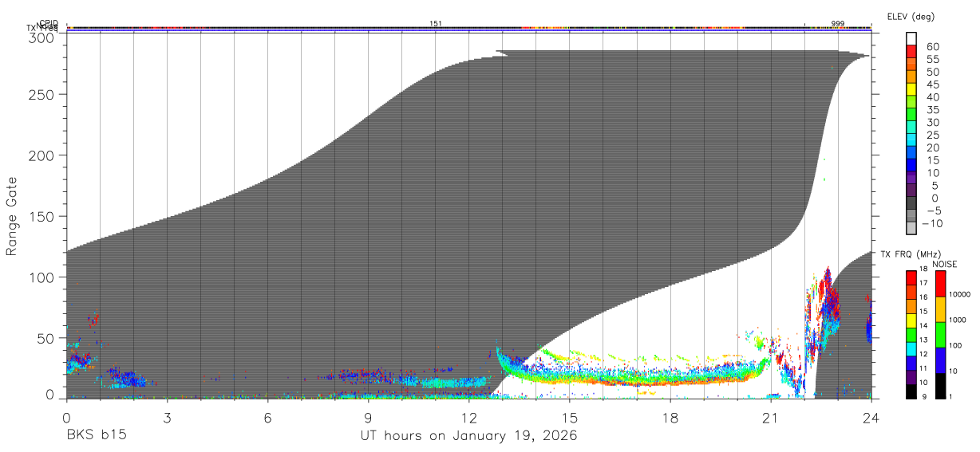Click the yellow TX FRQ swatch between 14 and 15
The width and height of the screenshot is (980, 452).
[911, 320]
